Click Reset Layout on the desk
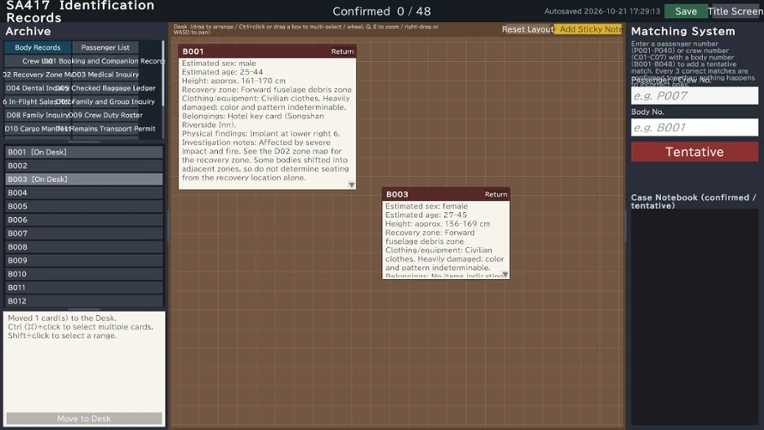The height and width of the screenshot is (430, 764). tap(528, 29)
